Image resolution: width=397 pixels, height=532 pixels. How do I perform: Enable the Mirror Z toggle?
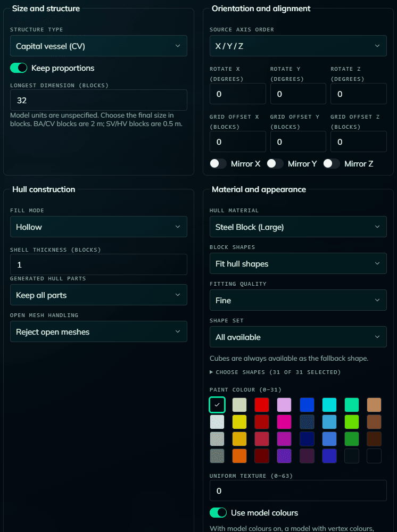pos(332,163)
